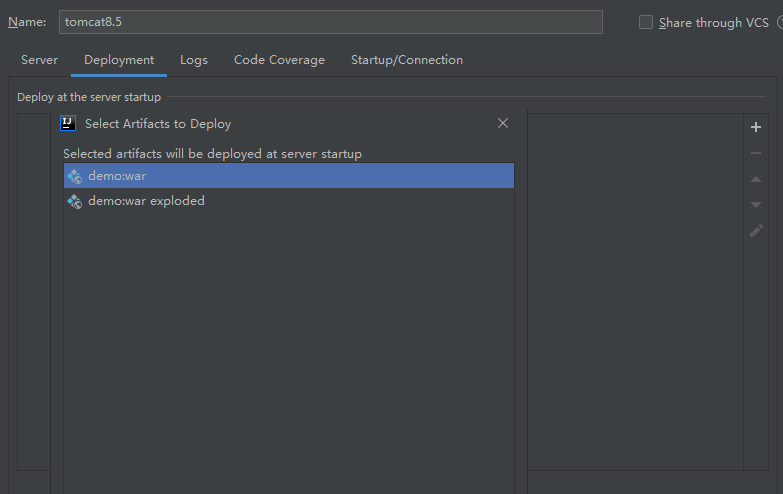The height and width of the screenshot is (494, 783).
Task: Click the IntelliJ logo in dialog title
Action: click(68, 123)
